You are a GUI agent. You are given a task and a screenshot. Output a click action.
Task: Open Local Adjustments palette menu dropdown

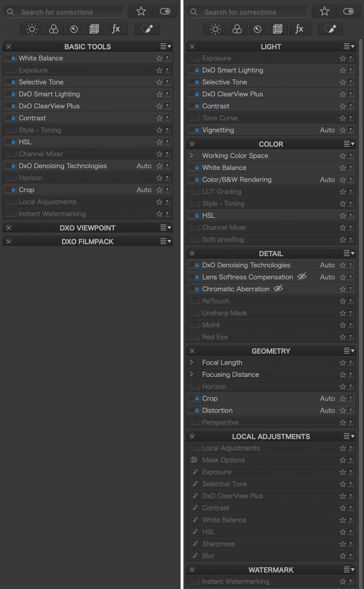coord(349,437)
